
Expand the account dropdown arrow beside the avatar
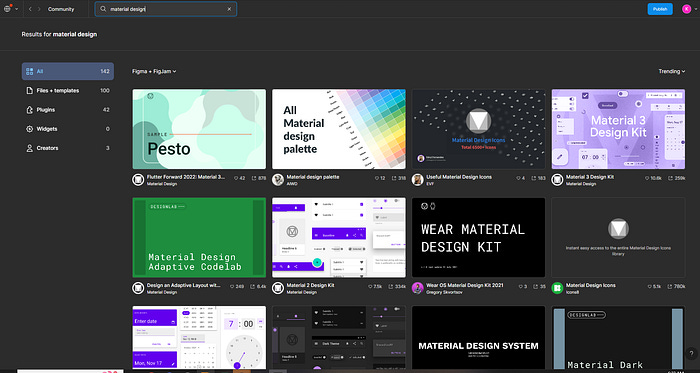(695, 9)
